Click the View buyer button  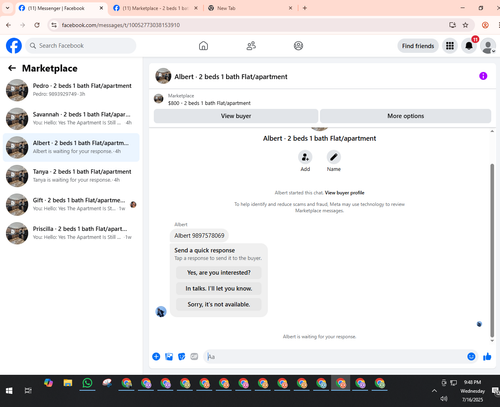pyautogui.click(x=236, y=116)
